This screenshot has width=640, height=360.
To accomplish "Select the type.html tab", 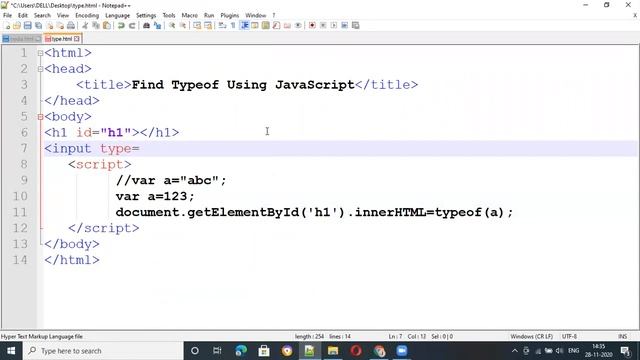I will click(61, 39).
